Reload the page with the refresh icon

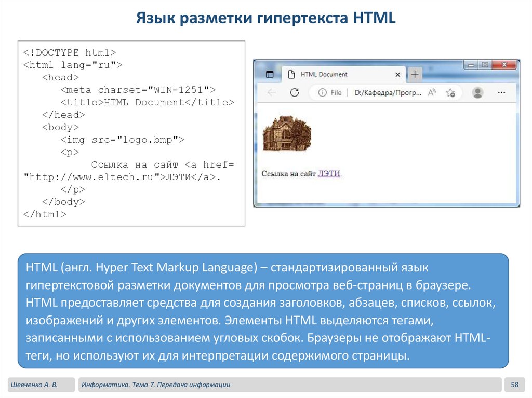point(295,92)
